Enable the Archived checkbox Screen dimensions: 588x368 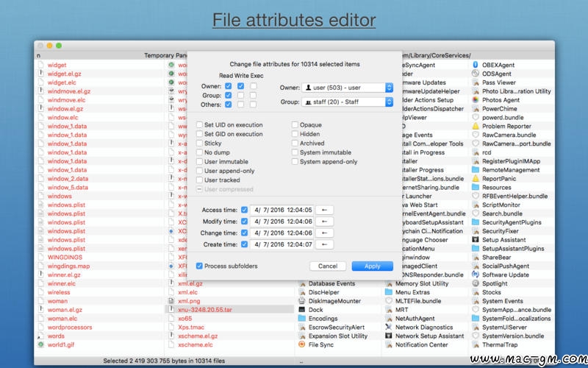pos(295,143)
